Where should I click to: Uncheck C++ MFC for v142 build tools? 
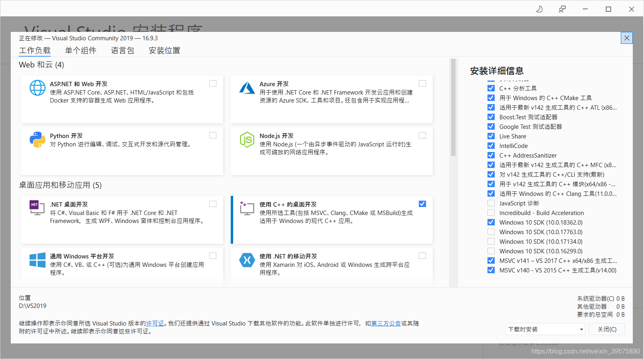point(491,165)
